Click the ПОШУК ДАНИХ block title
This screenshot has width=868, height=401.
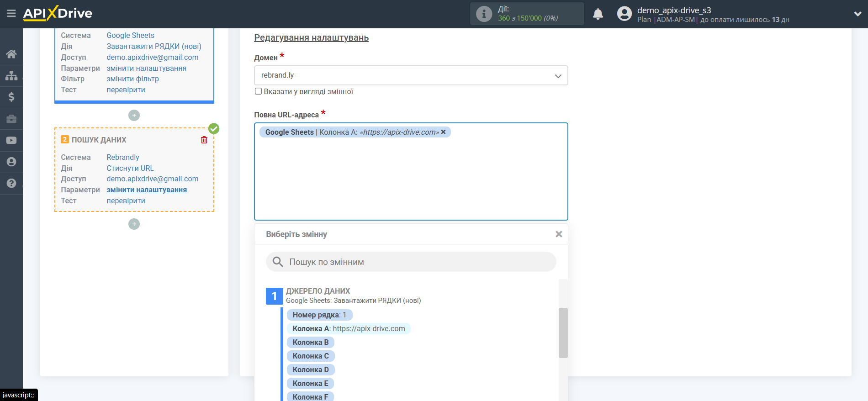coord(99,140)
